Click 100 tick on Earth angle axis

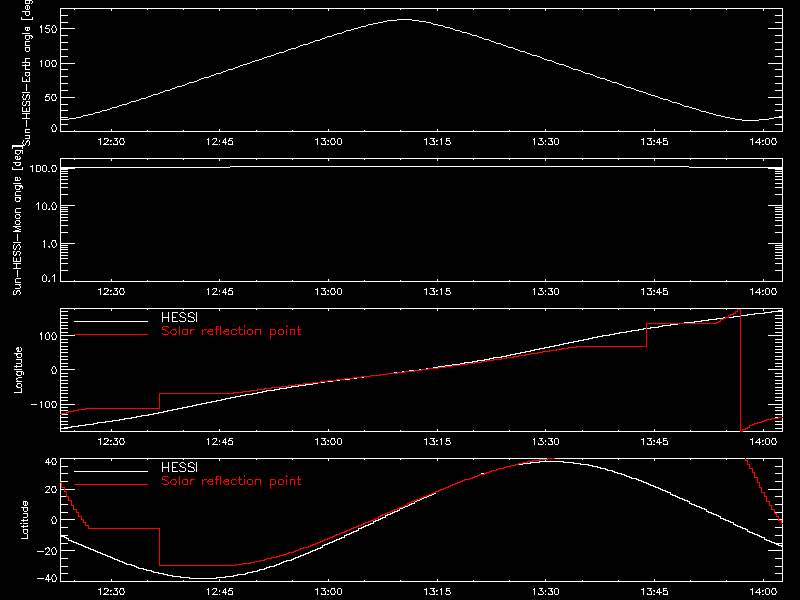coord(48,63)
